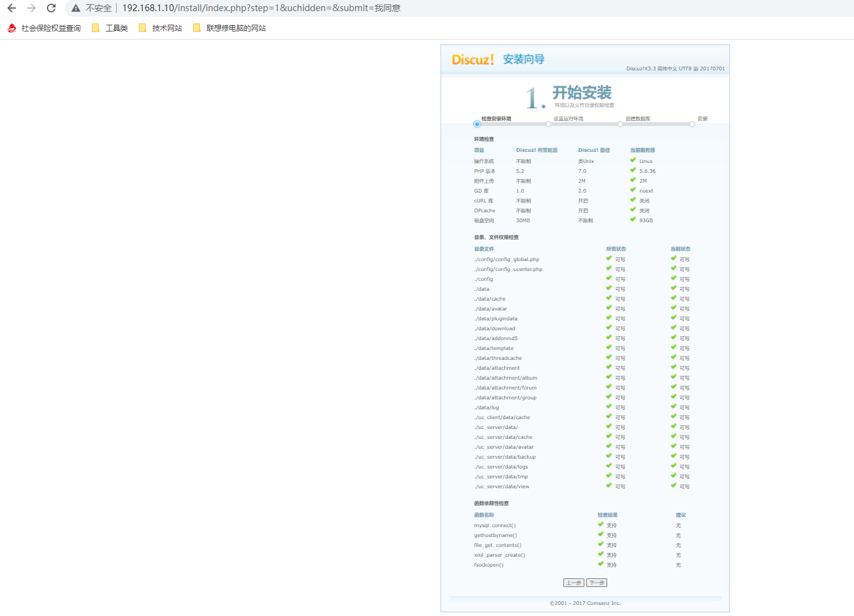Click the gethostbyname() 支持 check mark
854x616 pixels.
pos(600,534)
